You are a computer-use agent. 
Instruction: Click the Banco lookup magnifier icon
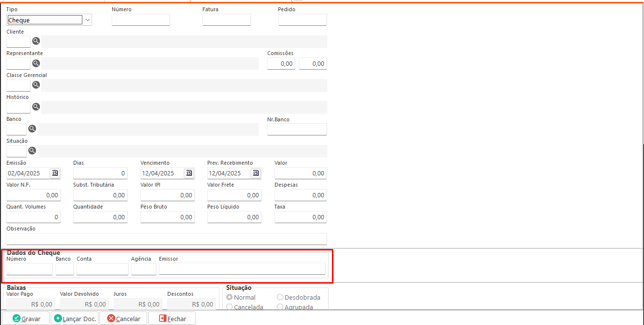(32, 129)
